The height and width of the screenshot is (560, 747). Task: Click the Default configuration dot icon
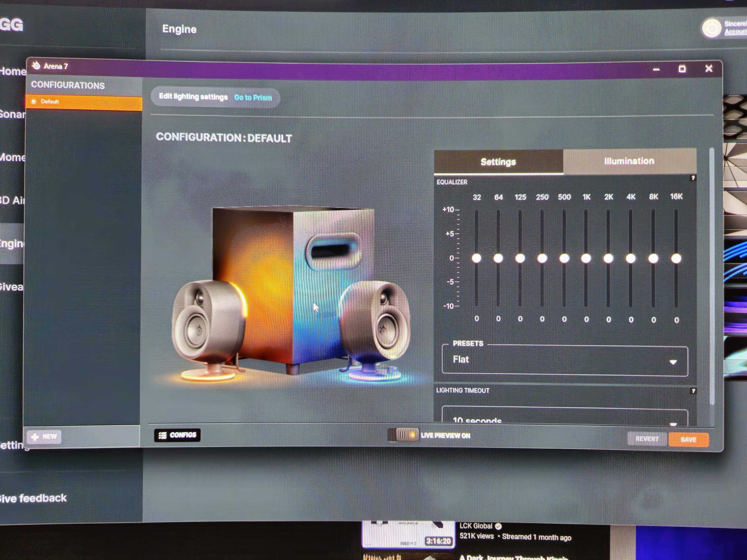pos(34,101)
